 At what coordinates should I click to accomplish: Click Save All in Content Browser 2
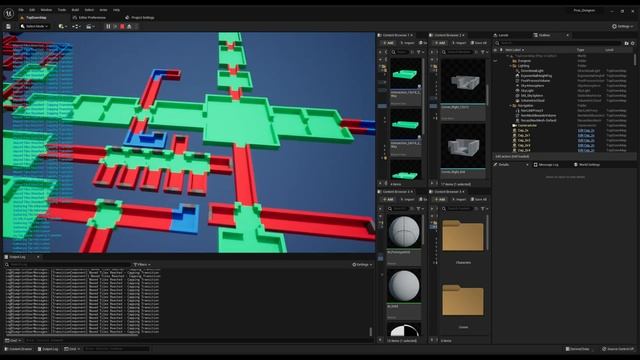[479, 43]
